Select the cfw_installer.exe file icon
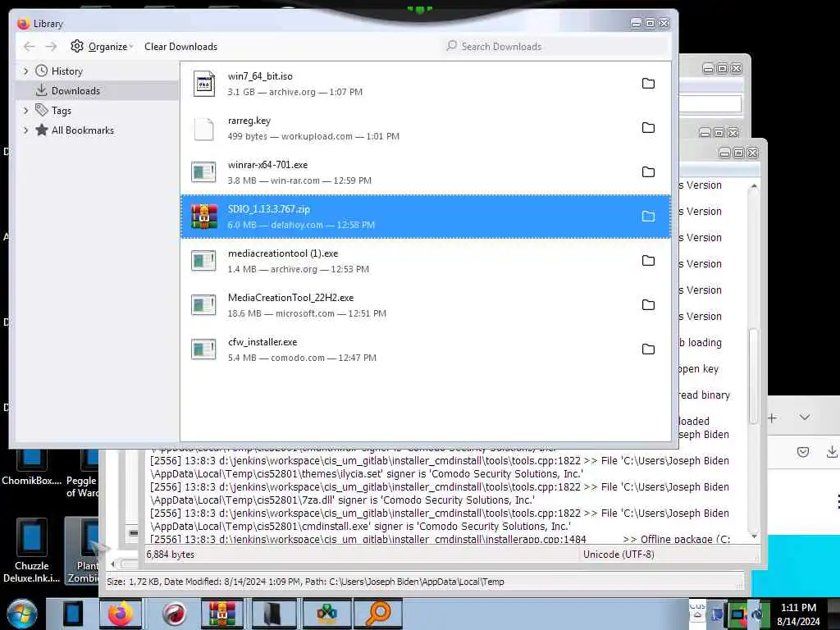 (x=204, y=349)
